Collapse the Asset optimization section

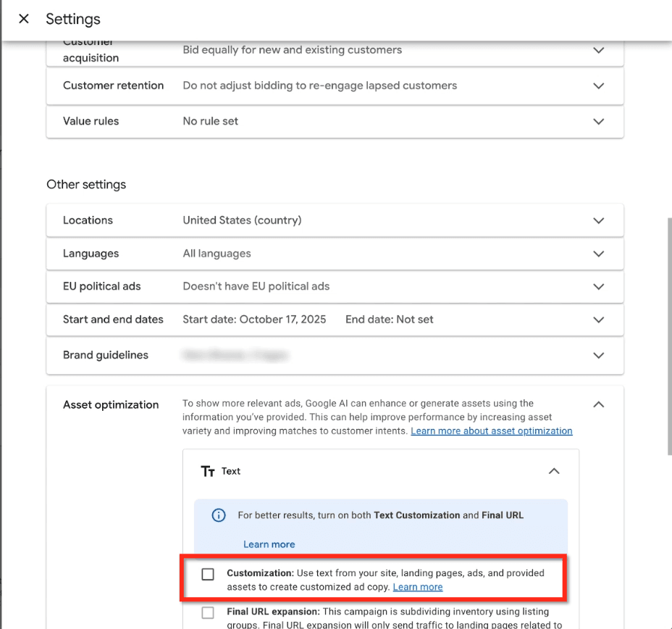599,404
